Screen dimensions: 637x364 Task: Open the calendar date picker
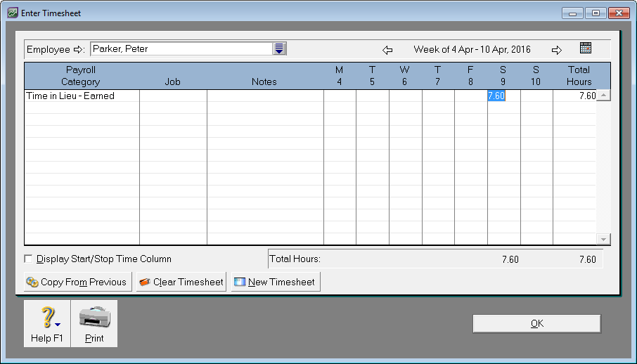point(586,48)
